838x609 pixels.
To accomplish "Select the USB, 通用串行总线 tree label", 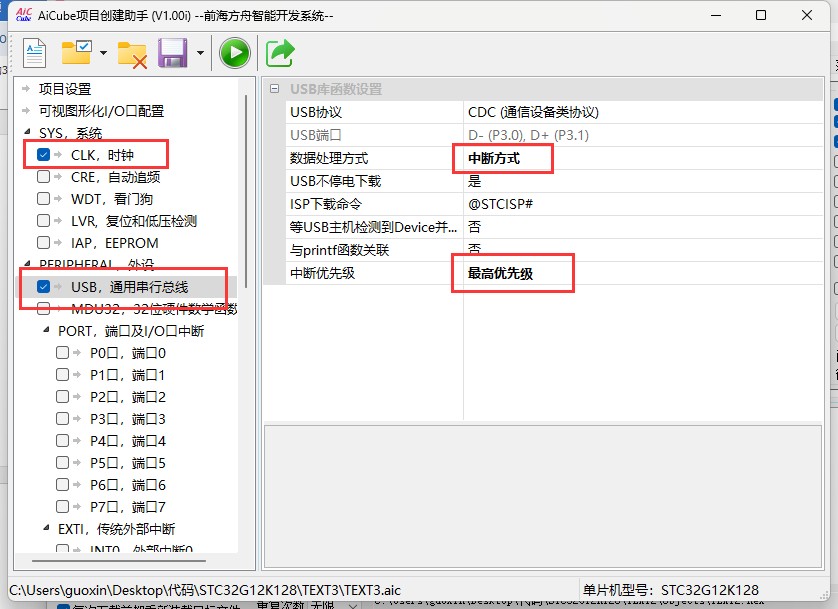I will [129, 287].
